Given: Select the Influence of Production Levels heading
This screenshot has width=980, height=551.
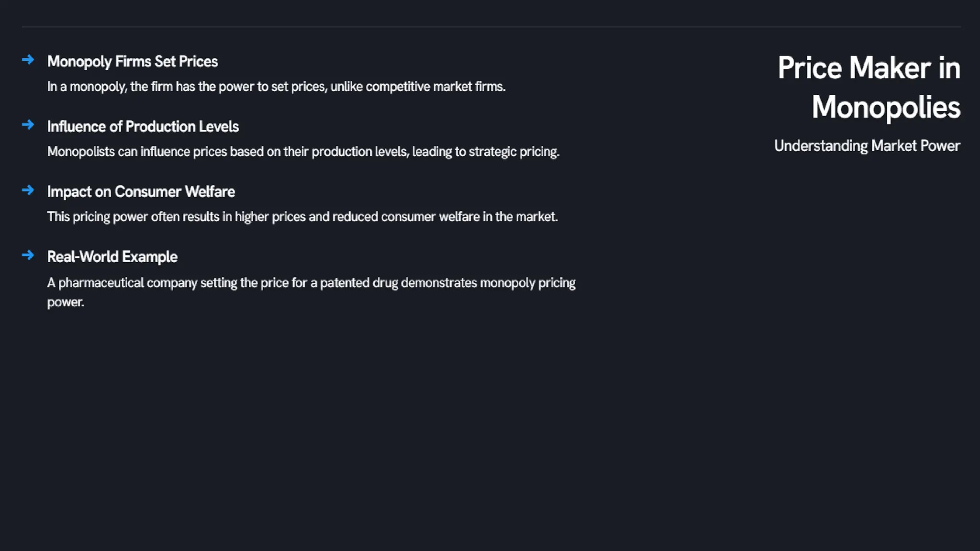Looking at the screenshot, I should pos(143,127).
